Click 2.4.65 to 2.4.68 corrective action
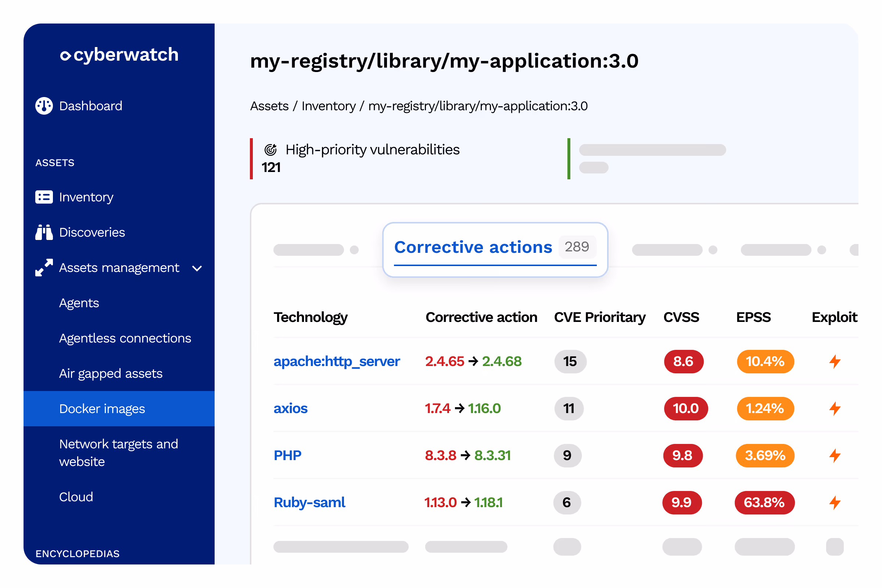This screenshot has height=588, width=882. point(473,362)
